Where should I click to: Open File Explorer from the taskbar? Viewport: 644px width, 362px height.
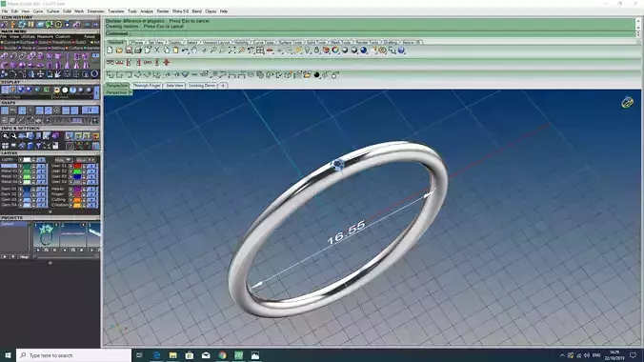(x=173, y=355)
